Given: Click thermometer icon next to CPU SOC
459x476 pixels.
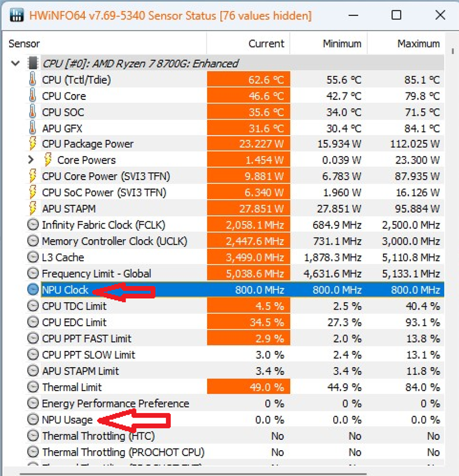Looking at the screenshot, I should click(x=33, y=112).
